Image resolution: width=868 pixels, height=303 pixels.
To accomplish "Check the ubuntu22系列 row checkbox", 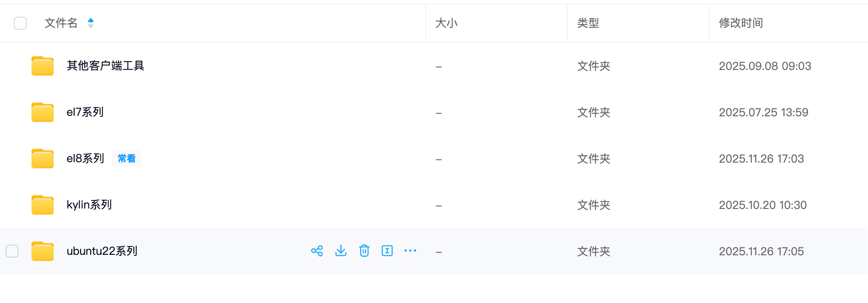I will (12, 251).
